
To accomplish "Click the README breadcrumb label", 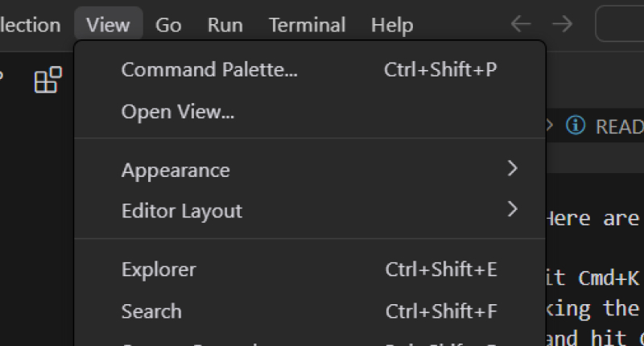I will tap(619, 126).
